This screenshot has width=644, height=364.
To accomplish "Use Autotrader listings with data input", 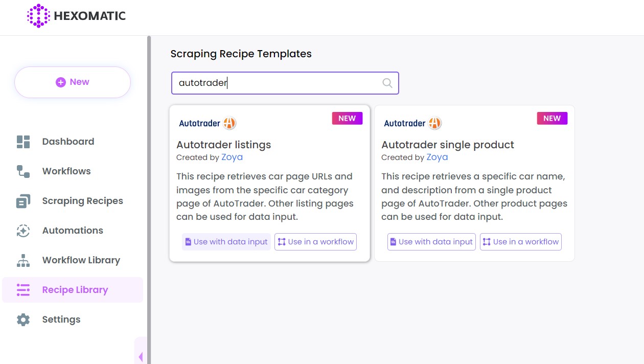I will [x=226, y=242].
